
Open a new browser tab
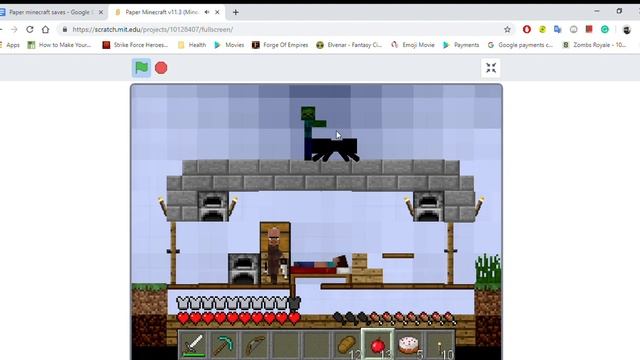[236, 12]
